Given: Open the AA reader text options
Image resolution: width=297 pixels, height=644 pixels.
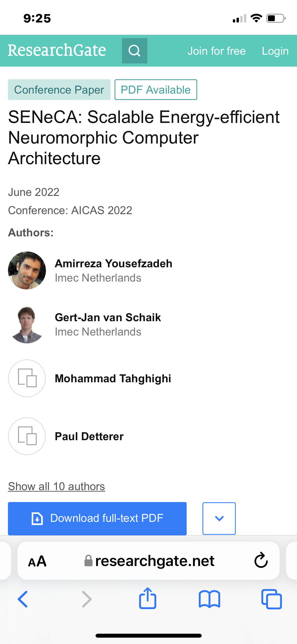Looking at the screenshot, I should tap(37, 561).
